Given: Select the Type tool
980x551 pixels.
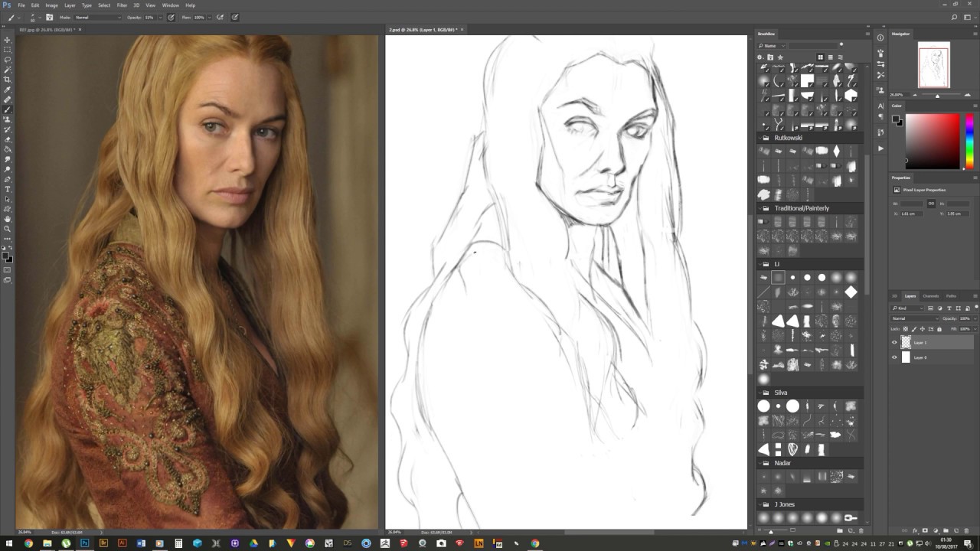Looking at the screenshot, I should pos(8,189).
